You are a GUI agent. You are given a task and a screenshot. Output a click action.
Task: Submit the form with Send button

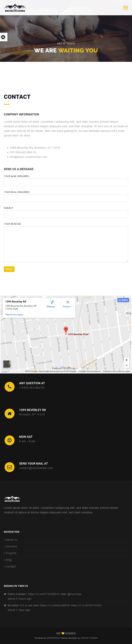coord(9,269)
